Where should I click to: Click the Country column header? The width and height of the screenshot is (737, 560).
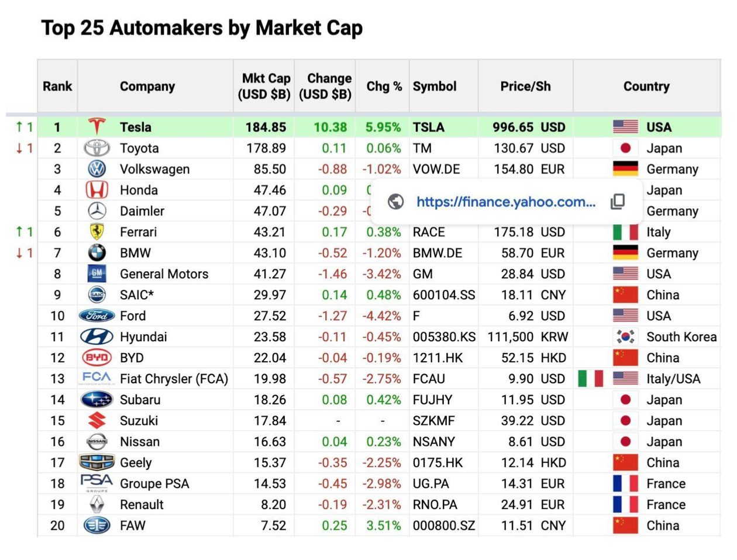pyautogui.click(x=646, y=87)
